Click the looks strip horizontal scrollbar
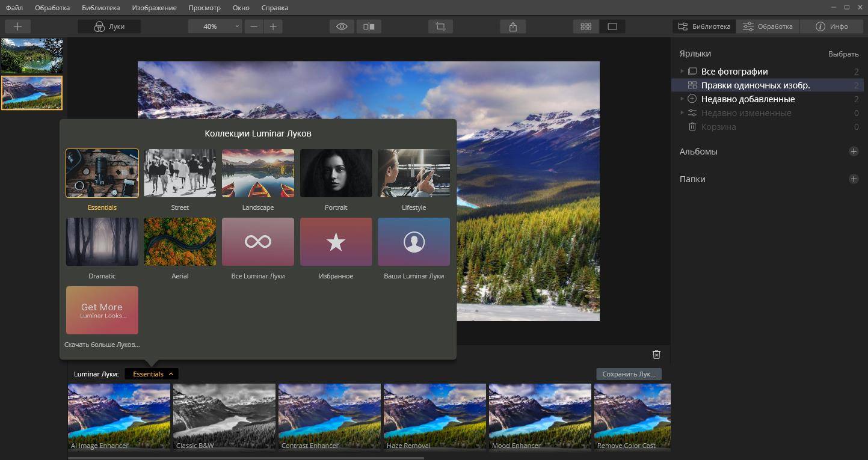This screenshot has width=868, height=460. pyautogui.click(x=246, y=458)
